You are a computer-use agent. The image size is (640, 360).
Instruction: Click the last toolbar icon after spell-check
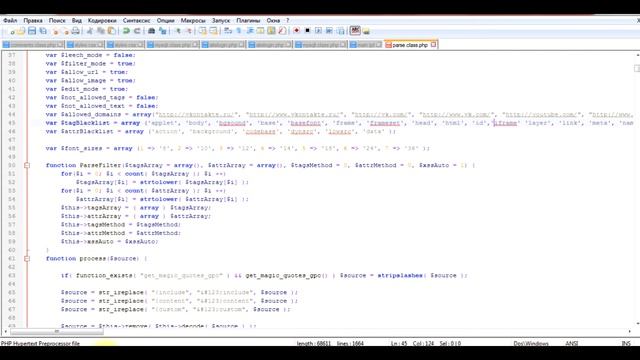point(366,31)
